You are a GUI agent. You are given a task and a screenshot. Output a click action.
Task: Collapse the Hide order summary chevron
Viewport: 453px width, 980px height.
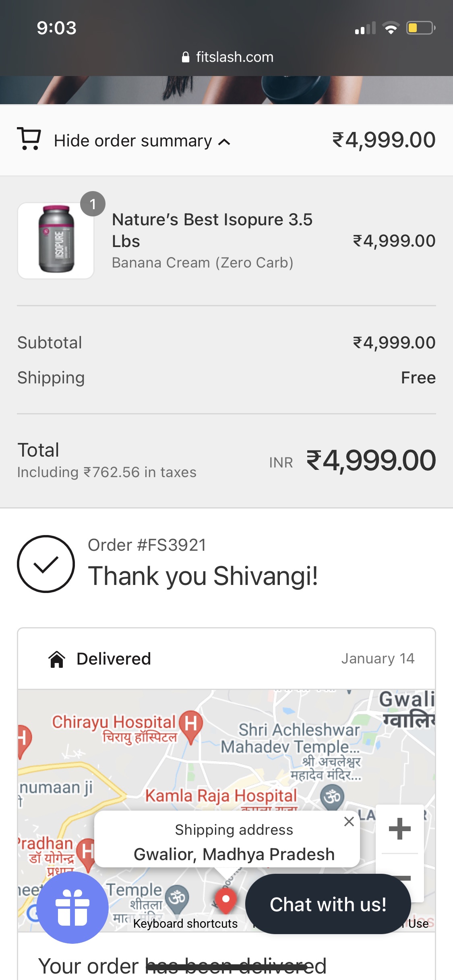coord(224,142)
